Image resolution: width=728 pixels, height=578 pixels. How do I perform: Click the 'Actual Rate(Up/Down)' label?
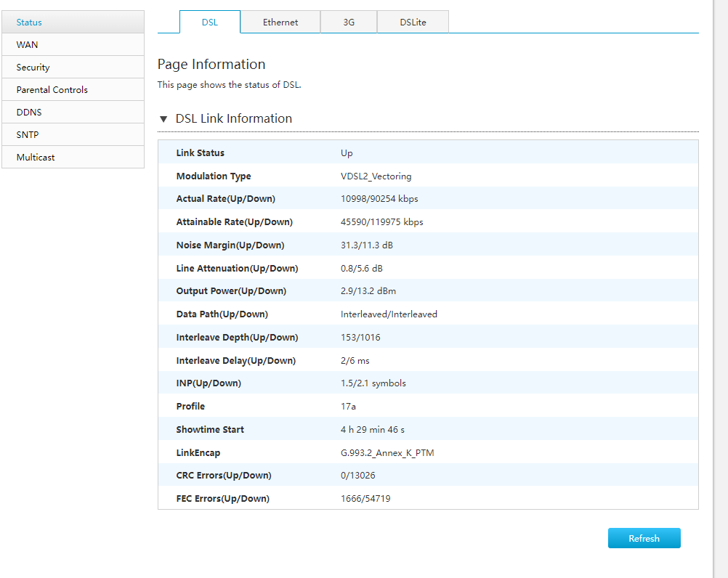pos(226,198)
